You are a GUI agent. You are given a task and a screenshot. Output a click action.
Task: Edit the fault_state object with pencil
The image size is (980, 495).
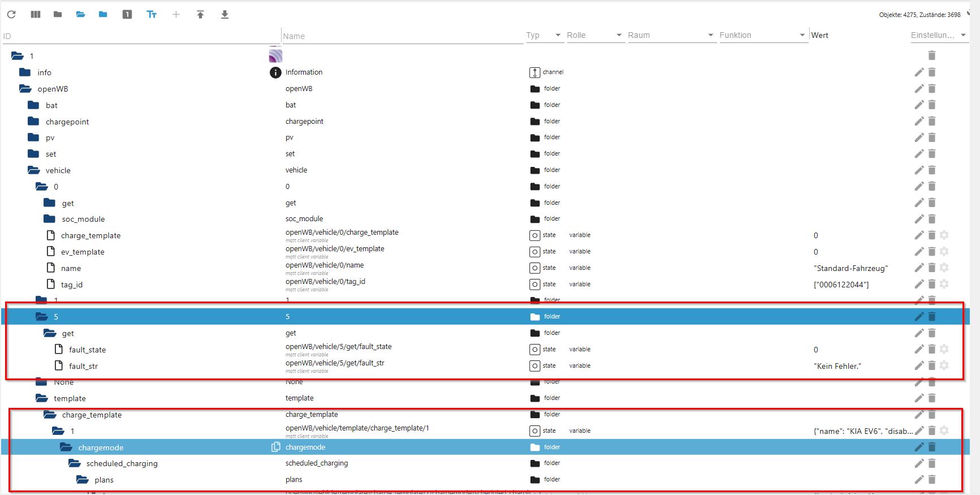(919, 349)
